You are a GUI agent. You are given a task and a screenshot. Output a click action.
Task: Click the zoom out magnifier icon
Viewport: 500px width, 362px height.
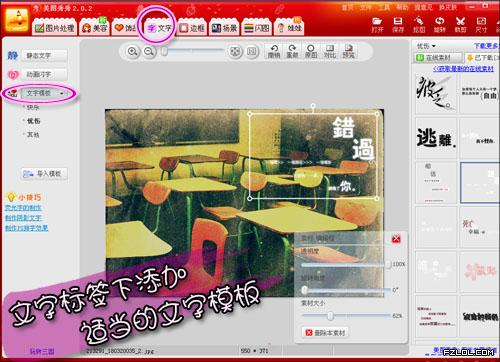coord(149,52)
